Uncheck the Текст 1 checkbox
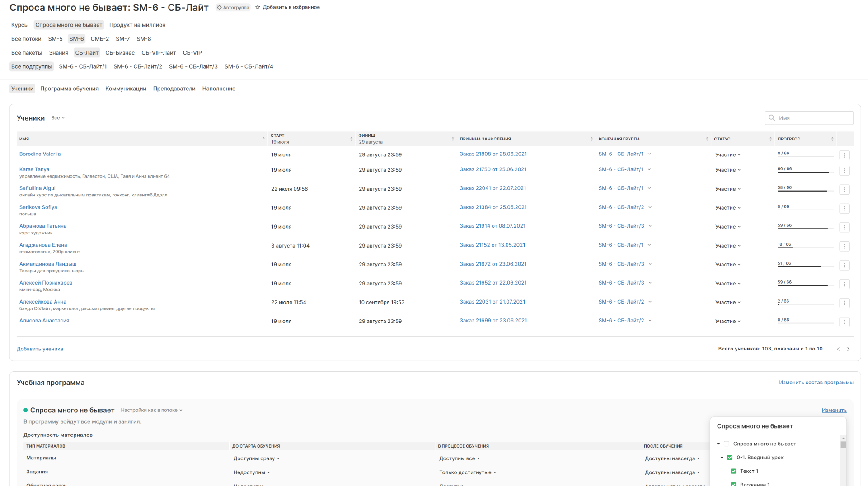Viewport: 868px width, 486px height. (733, 472)
